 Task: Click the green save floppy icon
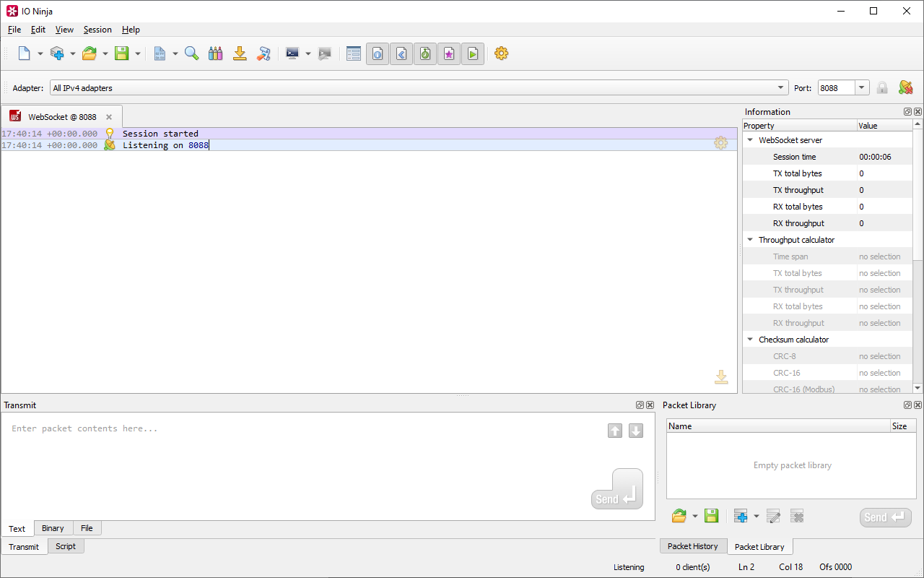coord(122,53)
